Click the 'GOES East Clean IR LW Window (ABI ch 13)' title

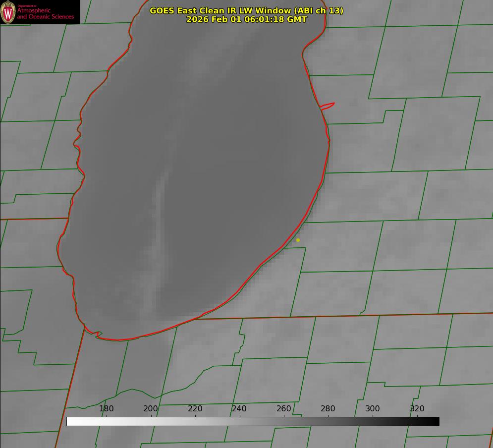point(247,10)
